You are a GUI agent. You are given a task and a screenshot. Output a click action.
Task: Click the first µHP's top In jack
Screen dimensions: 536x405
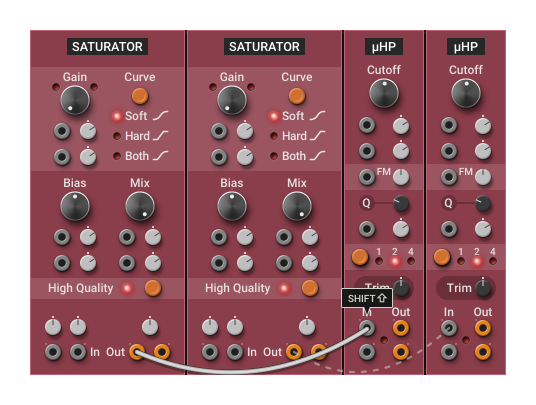point(367,328)
